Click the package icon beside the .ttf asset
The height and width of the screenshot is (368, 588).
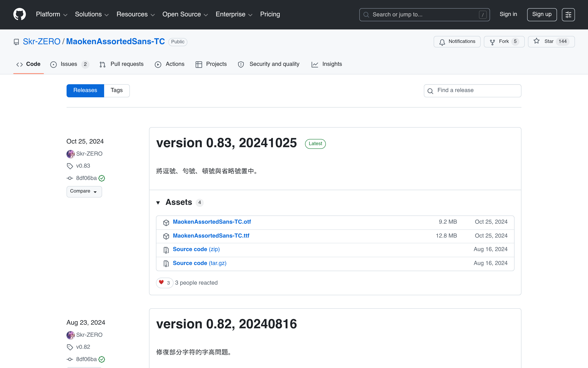click(166, 236)
